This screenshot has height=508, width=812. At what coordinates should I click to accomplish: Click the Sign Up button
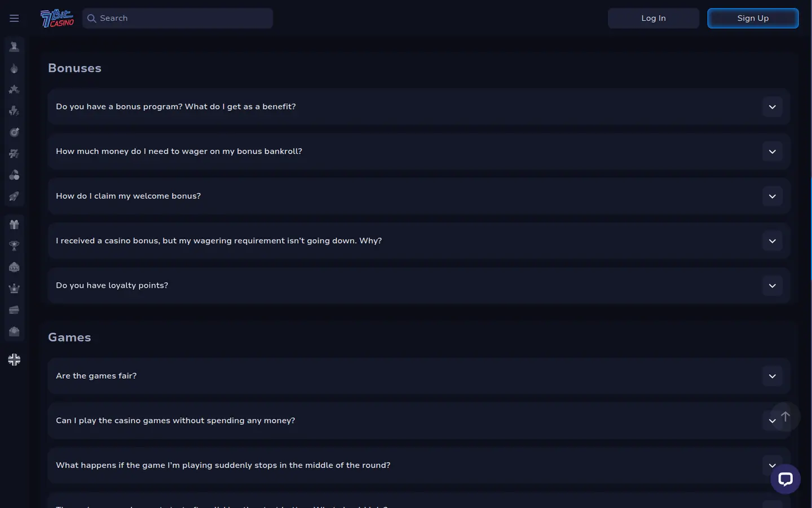[x=753, y=18]
